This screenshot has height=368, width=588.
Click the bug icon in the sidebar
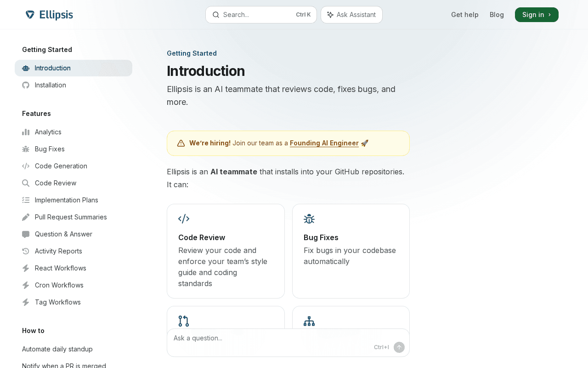point(26,149)
